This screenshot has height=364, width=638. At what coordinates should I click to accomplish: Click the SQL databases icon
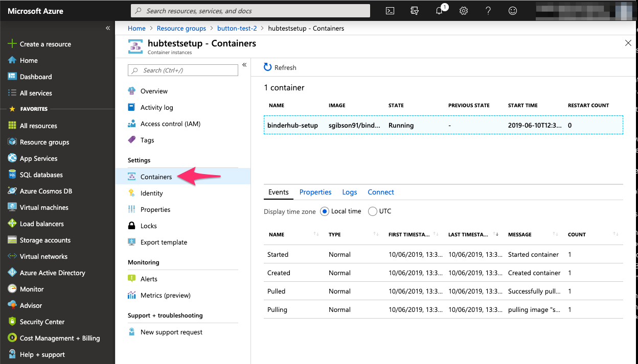pos(12,175)
